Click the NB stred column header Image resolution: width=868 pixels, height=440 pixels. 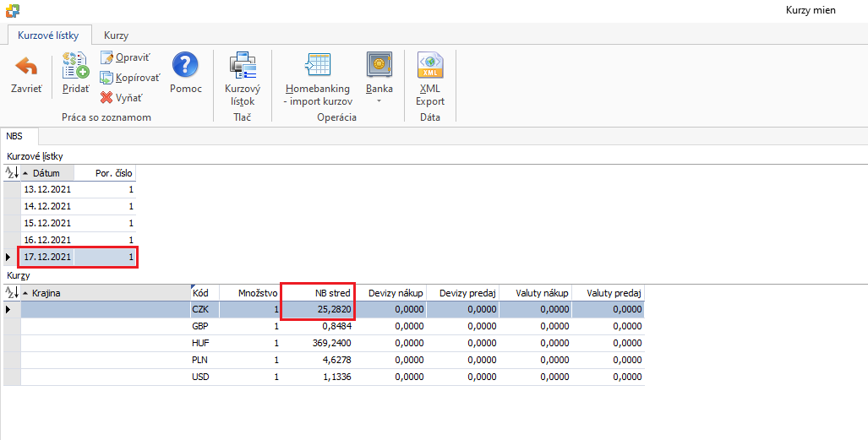coord(318,293)
